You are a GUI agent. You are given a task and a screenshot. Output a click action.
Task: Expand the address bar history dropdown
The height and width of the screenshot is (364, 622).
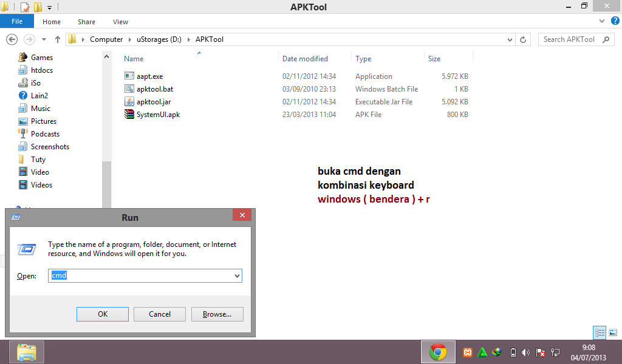[510, 39]
